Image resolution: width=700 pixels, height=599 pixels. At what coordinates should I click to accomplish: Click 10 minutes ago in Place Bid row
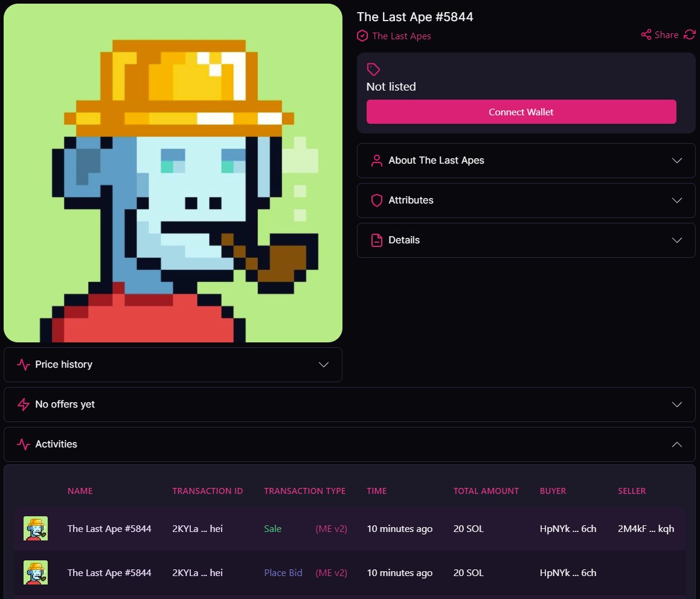click(x=400, y=572)
